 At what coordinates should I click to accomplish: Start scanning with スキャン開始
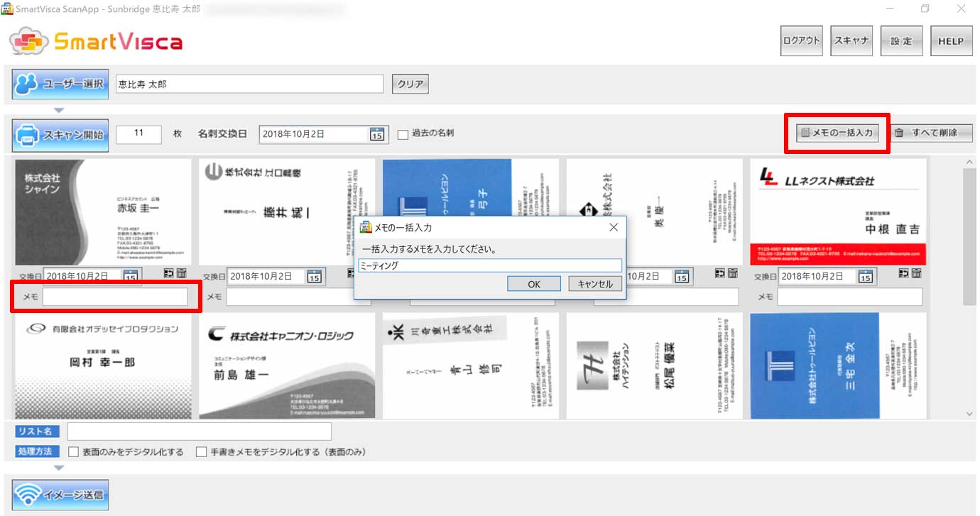60,135
